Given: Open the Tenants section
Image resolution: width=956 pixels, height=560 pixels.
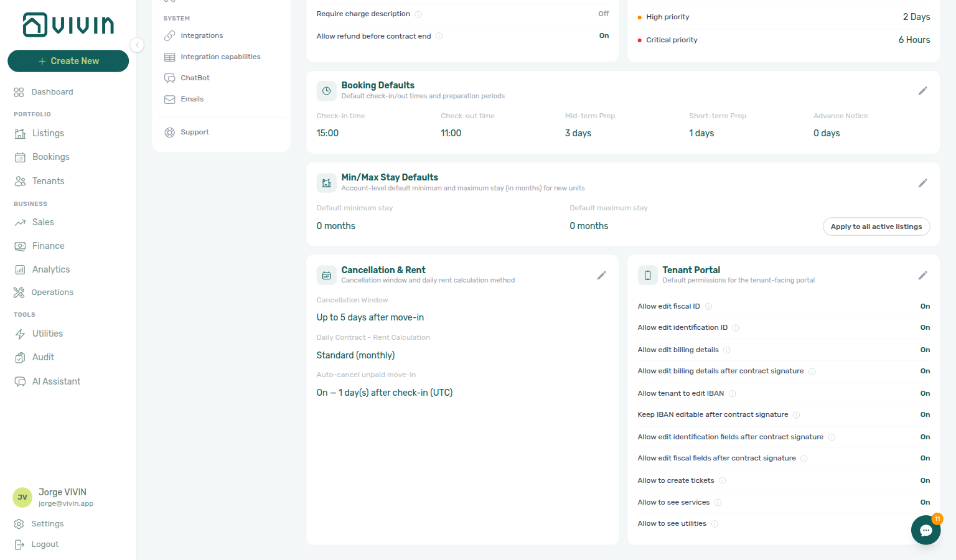Looking at the screenshot, I should [48, 181].
